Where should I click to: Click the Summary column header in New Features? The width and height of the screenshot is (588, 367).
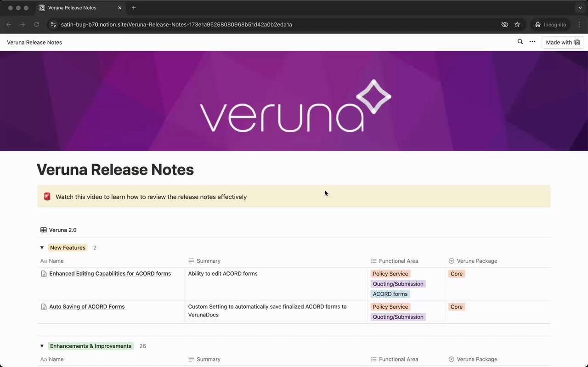tap(204, 261)
